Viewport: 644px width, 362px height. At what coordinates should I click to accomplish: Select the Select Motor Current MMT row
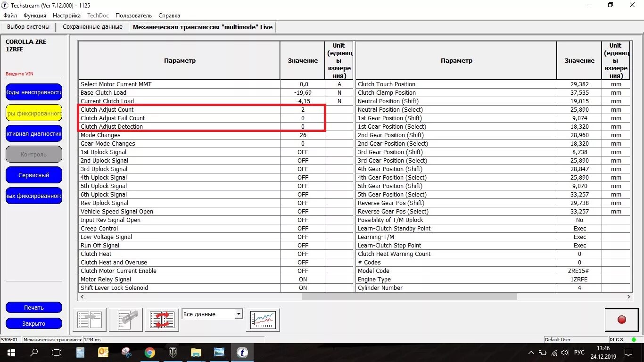tap(215, 84)
